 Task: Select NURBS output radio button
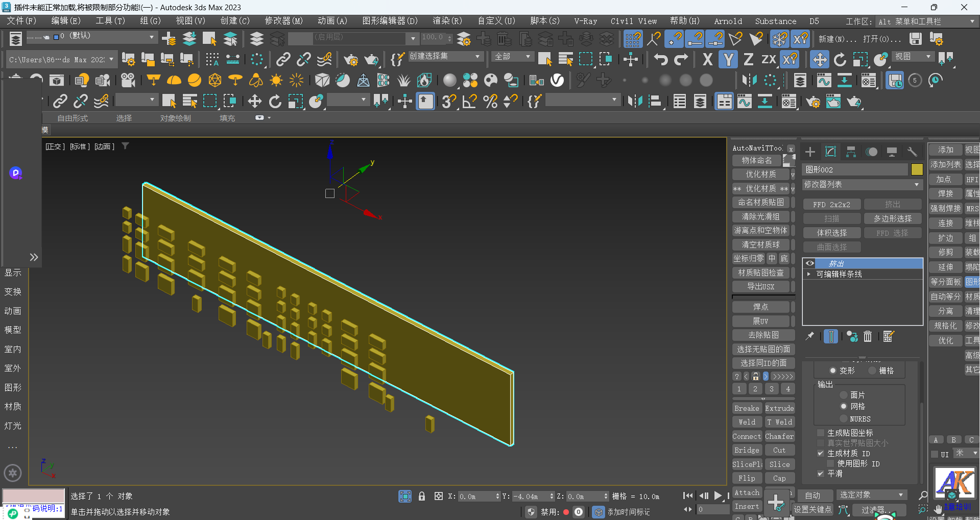coord(844,419)
